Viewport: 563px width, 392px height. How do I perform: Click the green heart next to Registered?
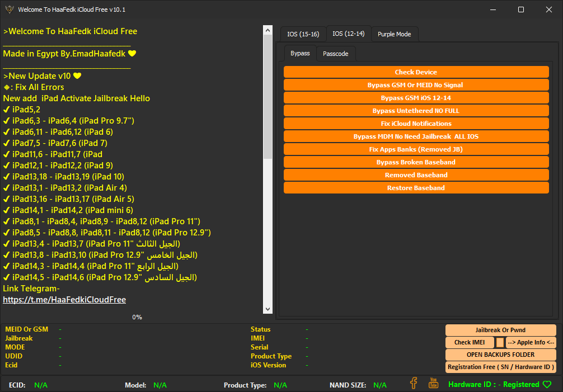(547, 384)
